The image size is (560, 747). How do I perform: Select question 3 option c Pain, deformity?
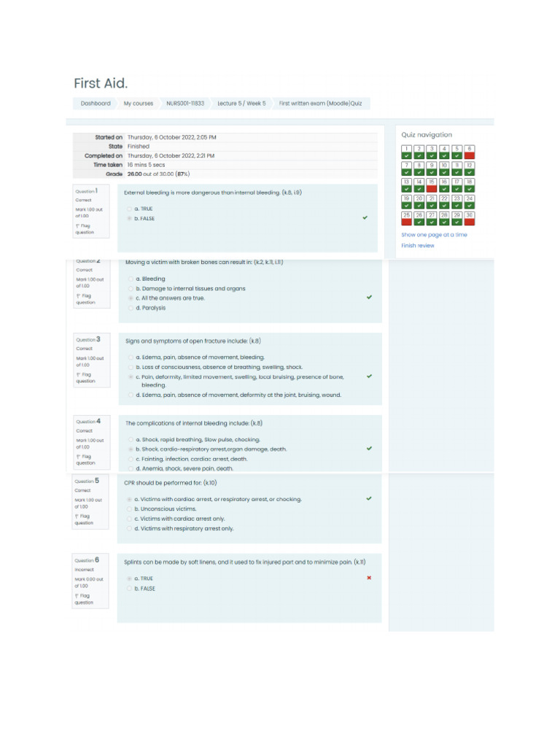(x=131, y=377)
